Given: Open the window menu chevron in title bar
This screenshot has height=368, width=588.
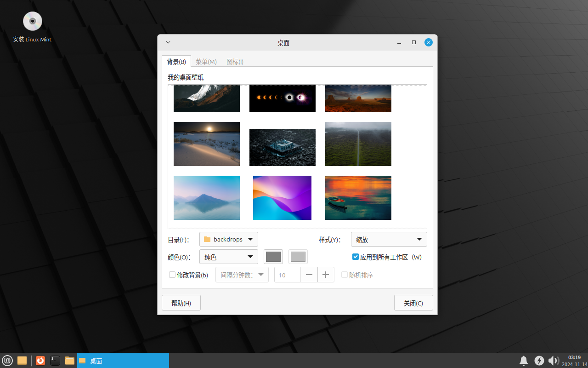Looking at the screenshot, I should coord(168,42).
